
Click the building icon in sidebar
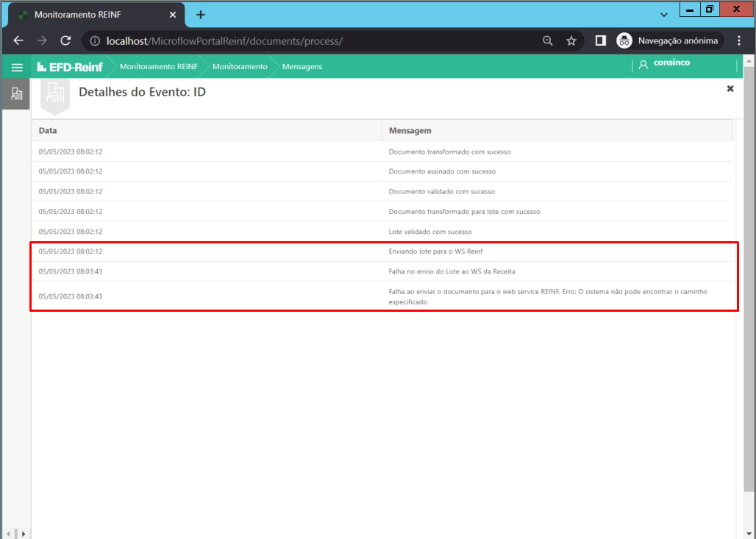pyautogui.click(x=16, y=94)
